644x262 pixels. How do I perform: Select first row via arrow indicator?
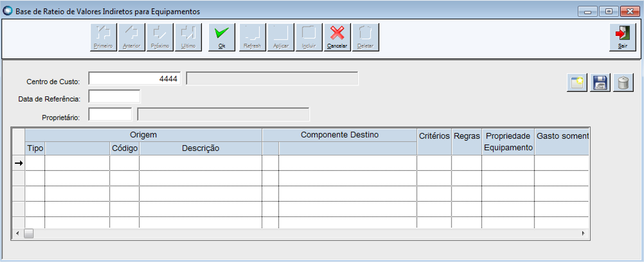18,163
